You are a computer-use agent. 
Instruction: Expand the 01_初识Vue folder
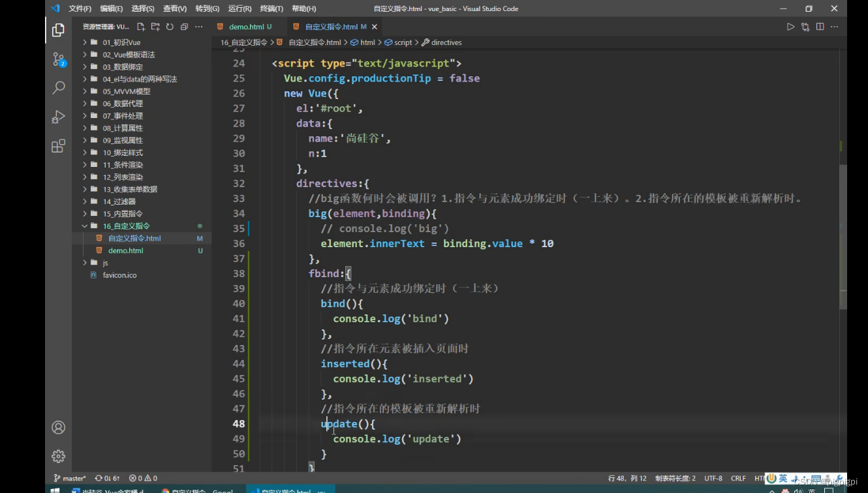tap(142, 42)
